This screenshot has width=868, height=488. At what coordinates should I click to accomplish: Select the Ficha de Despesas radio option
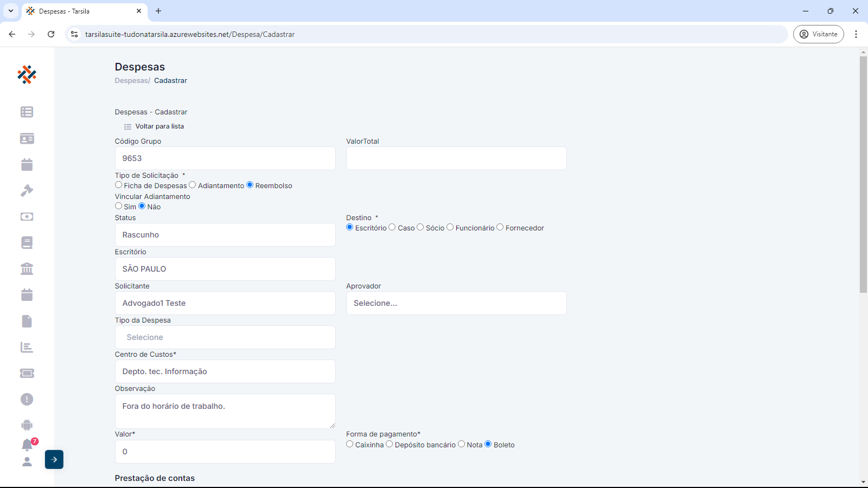119,185
